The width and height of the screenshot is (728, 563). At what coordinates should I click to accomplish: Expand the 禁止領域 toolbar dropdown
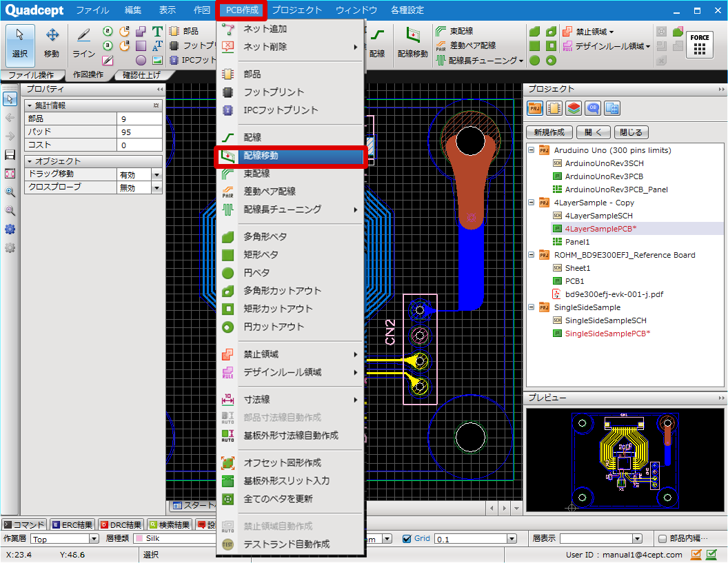click(x=611, y=32)
